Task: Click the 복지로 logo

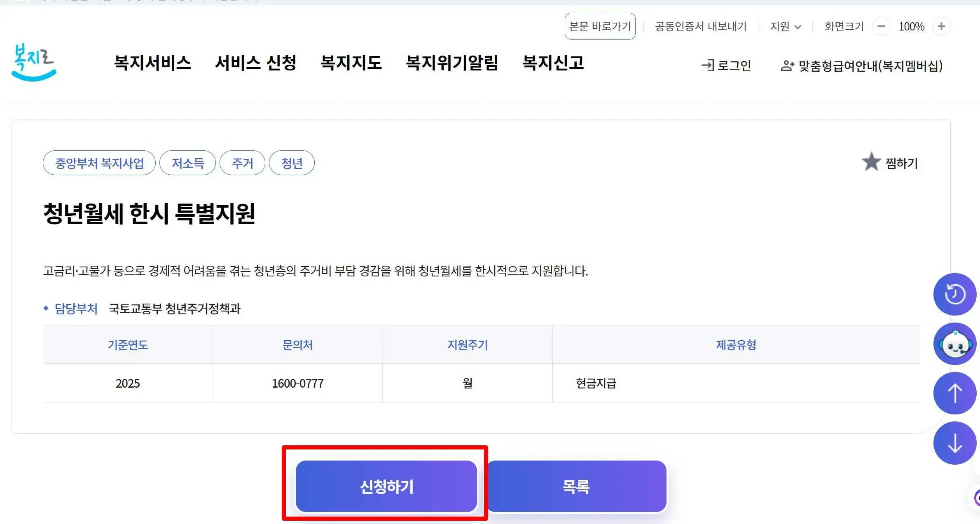Action: [33, 63]
